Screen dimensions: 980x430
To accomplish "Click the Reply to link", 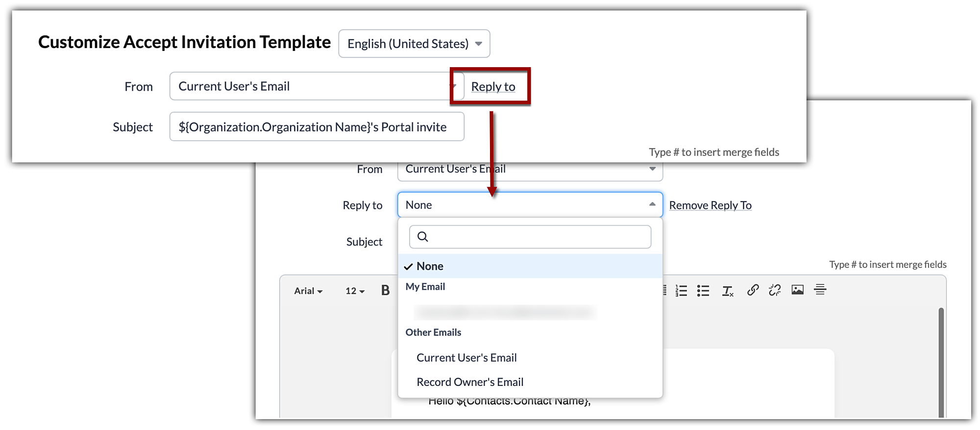I will [493, 87].
